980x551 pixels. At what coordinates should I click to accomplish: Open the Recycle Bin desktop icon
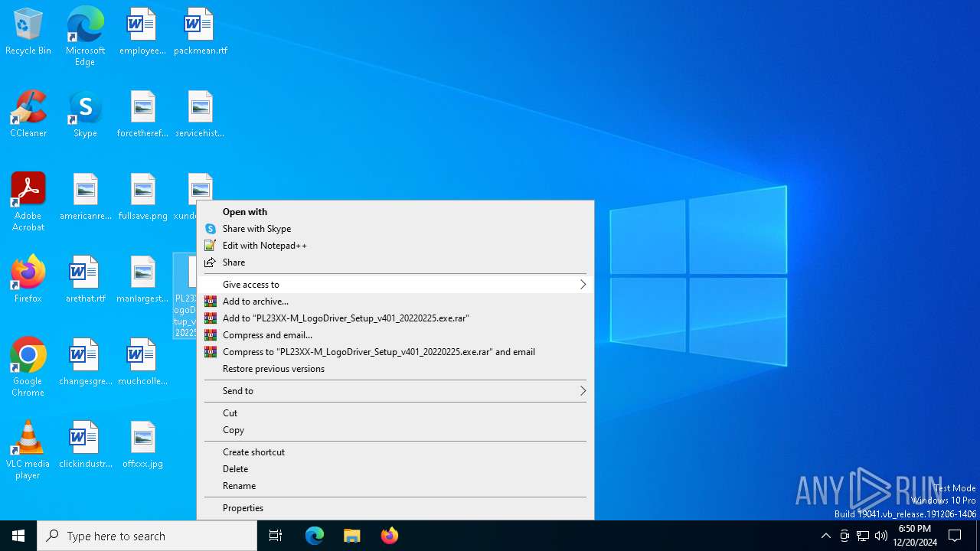coord(28,32)
